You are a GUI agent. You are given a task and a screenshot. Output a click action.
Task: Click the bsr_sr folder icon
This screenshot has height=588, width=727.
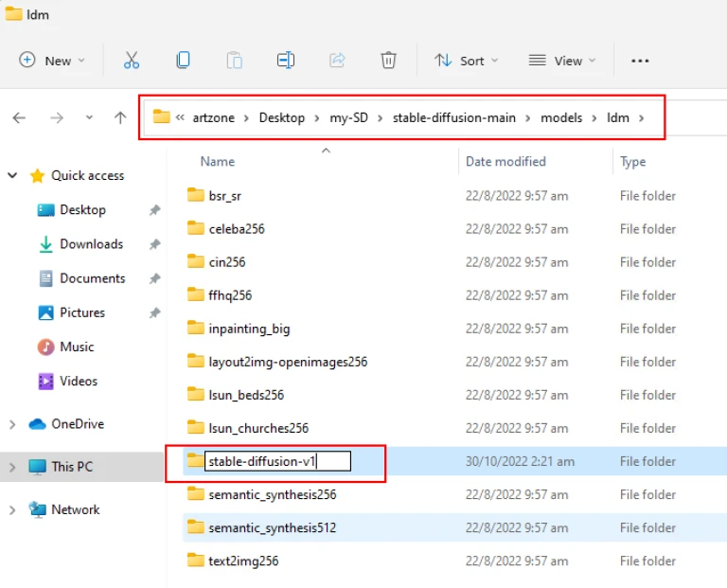(196, 195)
